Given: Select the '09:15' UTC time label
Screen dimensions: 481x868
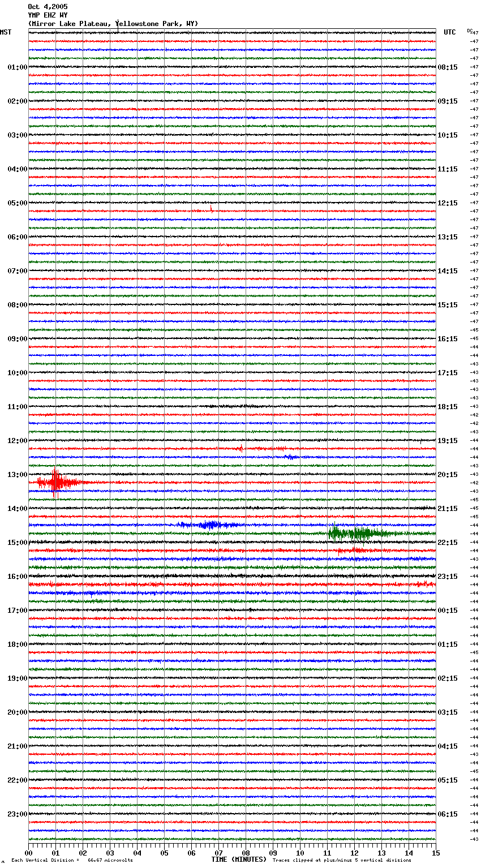Looking at the screenshot, I should pos(448,101).
